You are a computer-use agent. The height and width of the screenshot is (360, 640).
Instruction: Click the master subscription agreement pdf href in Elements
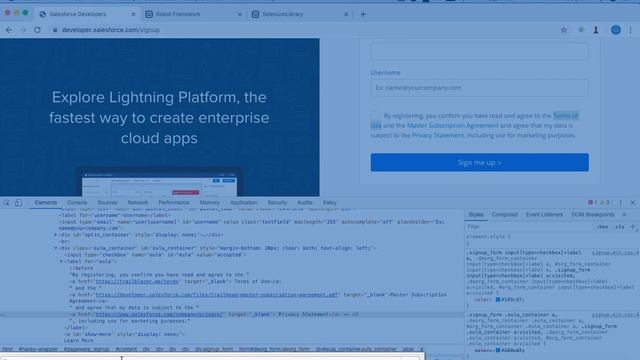217,295
